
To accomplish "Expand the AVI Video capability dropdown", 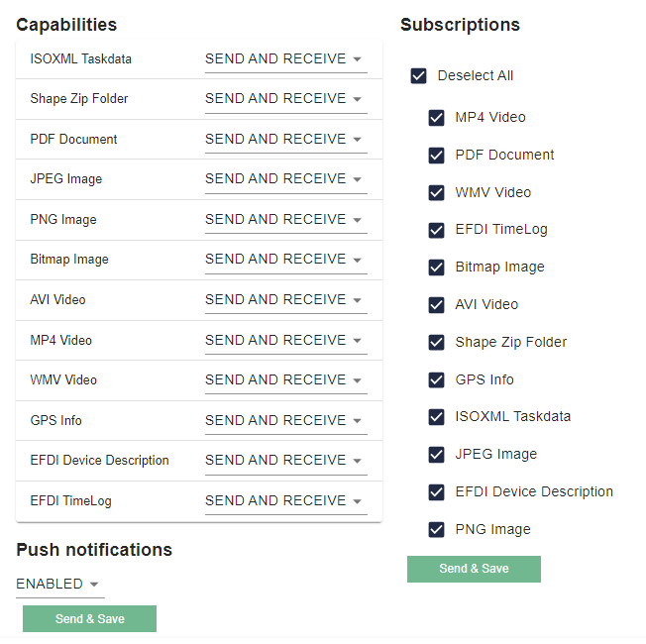I will (x=286, y=299).
